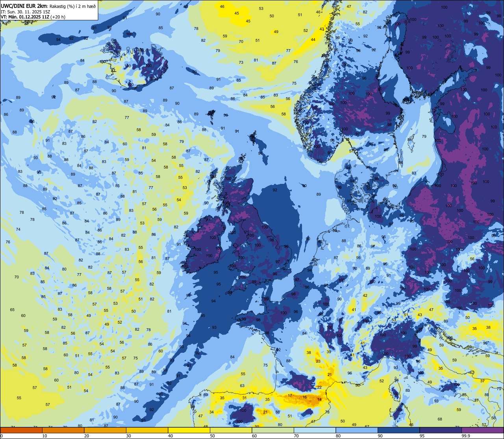Click the dark orange 0–10 legend segment
This screenshot has height=439, width=504.
21,430
